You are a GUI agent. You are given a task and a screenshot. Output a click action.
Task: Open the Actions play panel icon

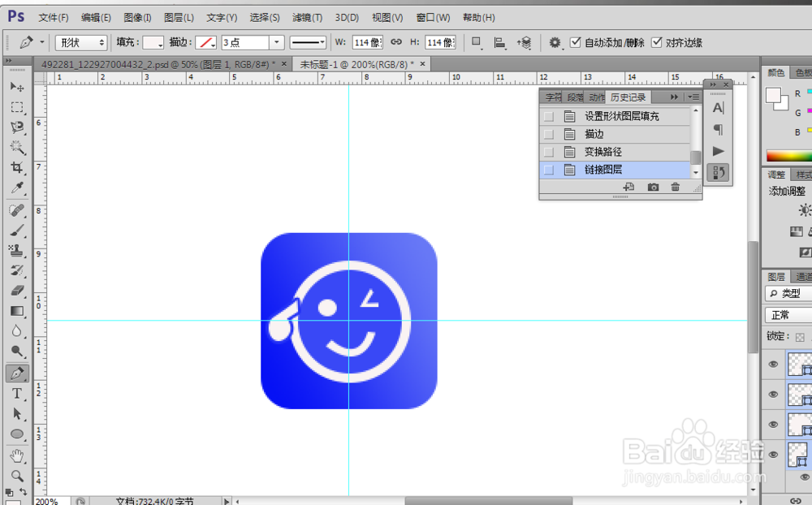pyautogui.click(x=719, y=151)
